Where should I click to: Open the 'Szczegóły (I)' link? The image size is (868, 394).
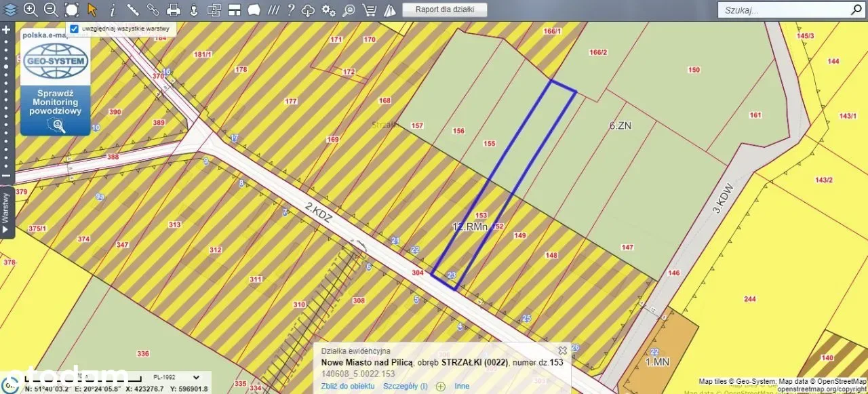click(405, 386)
